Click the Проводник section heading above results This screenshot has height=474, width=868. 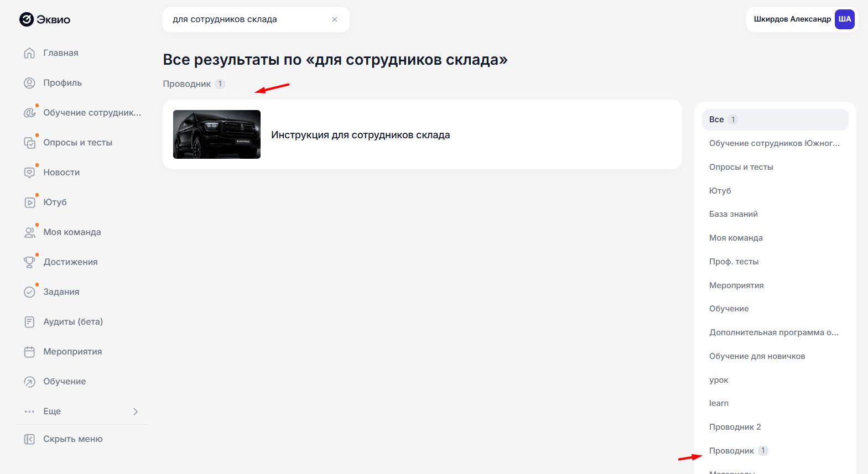(186, 84)
